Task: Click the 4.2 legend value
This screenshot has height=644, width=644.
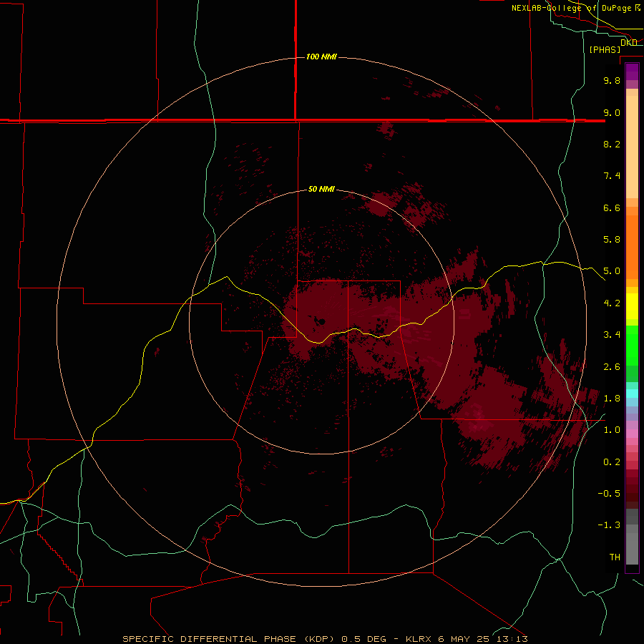Action: 612,303
